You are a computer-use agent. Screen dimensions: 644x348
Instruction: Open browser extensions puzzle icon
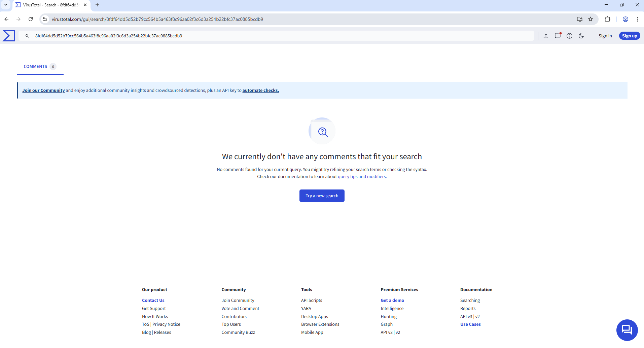(607, 19)
